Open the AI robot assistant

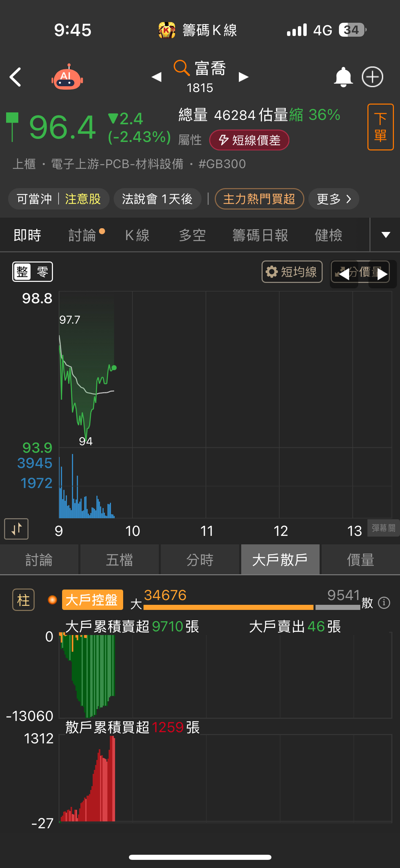coord(67,77)
